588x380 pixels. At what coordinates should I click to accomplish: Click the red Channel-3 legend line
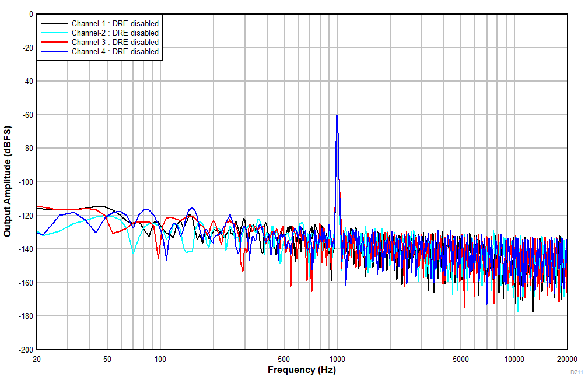tap(54, 43)
